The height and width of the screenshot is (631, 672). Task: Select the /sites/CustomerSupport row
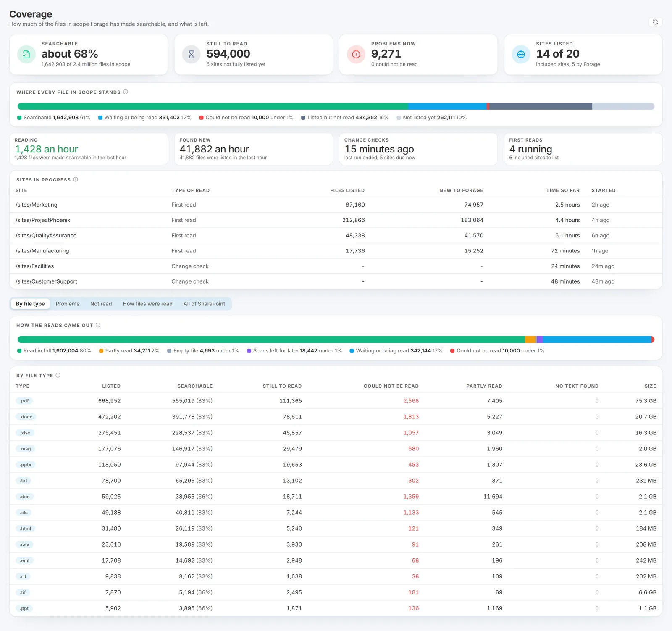point(336,281)
